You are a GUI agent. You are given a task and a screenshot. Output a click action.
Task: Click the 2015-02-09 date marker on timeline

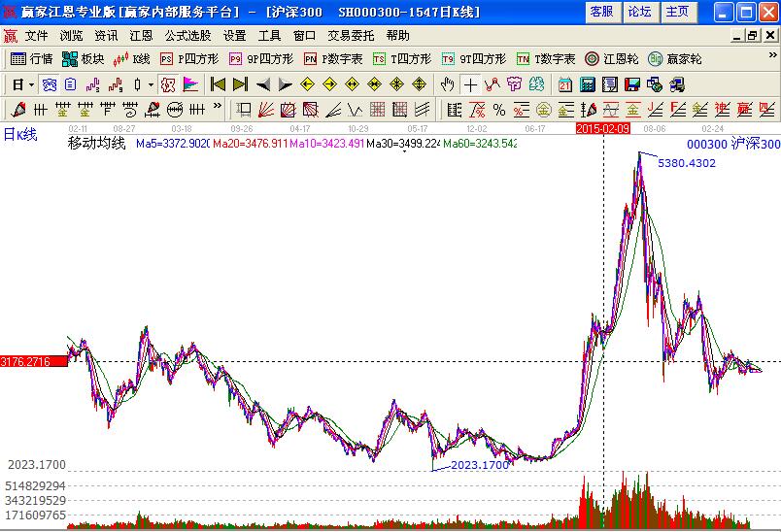coord(602,127)
